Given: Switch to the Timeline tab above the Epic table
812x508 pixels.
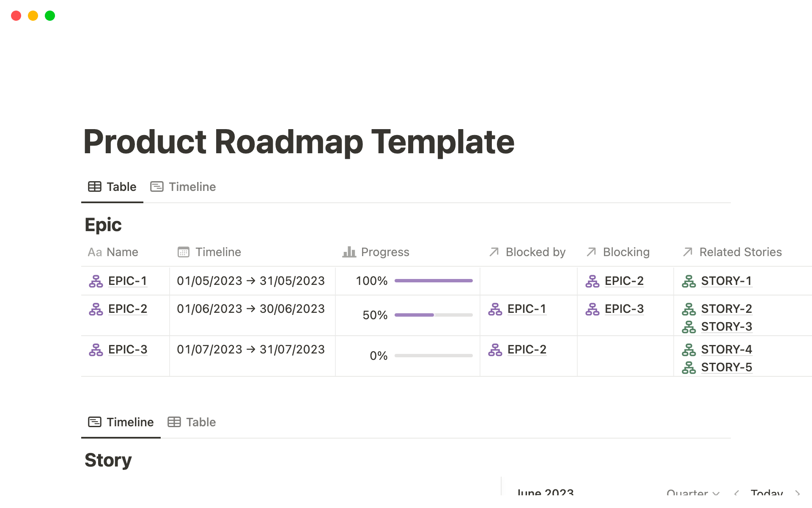Looking at the screenshot, I should [192, 186].
